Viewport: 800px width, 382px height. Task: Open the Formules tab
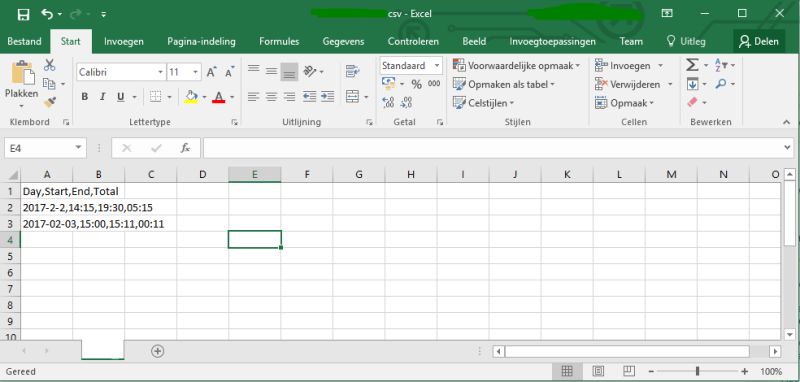coord(279,41)
